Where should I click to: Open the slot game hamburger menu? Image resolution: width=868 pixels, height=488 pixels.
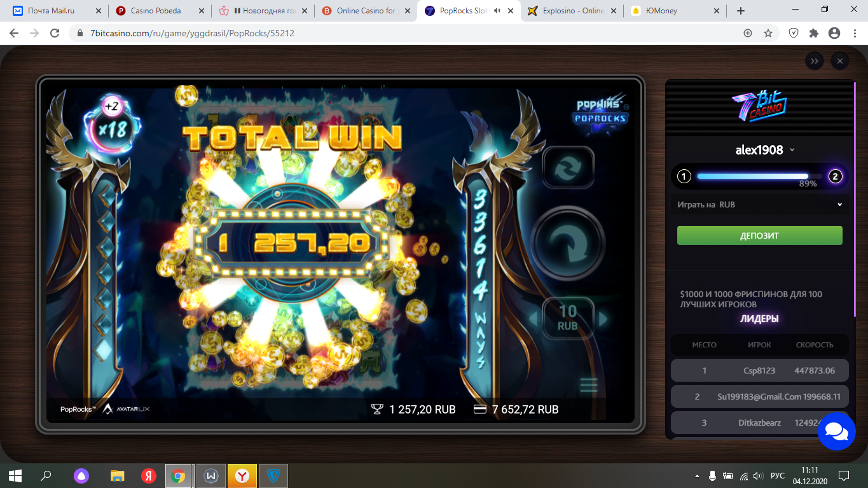pos(589,385)
